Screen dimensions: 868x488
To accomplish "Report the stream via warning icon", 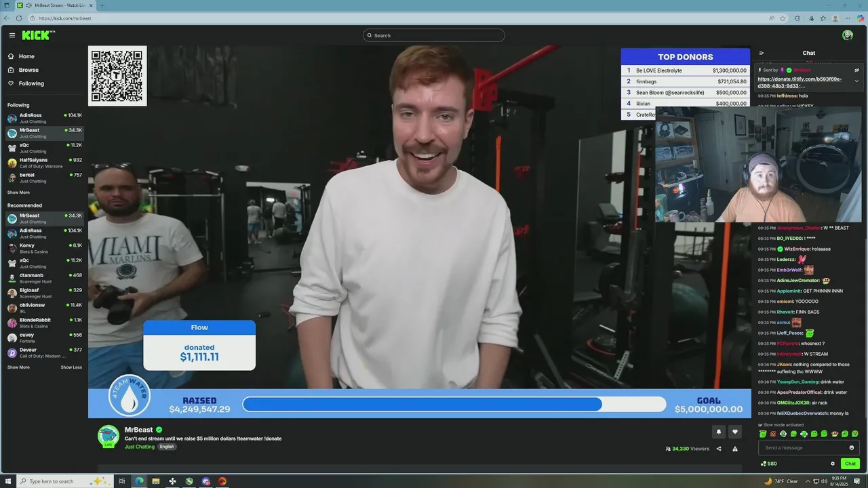I will coord(735,449).
